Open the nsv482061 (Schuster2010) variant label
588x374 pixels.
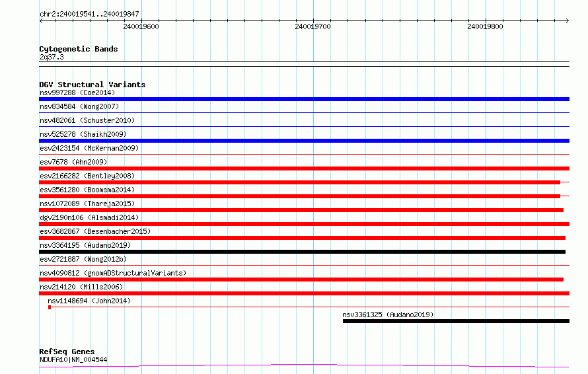(87, 120)
